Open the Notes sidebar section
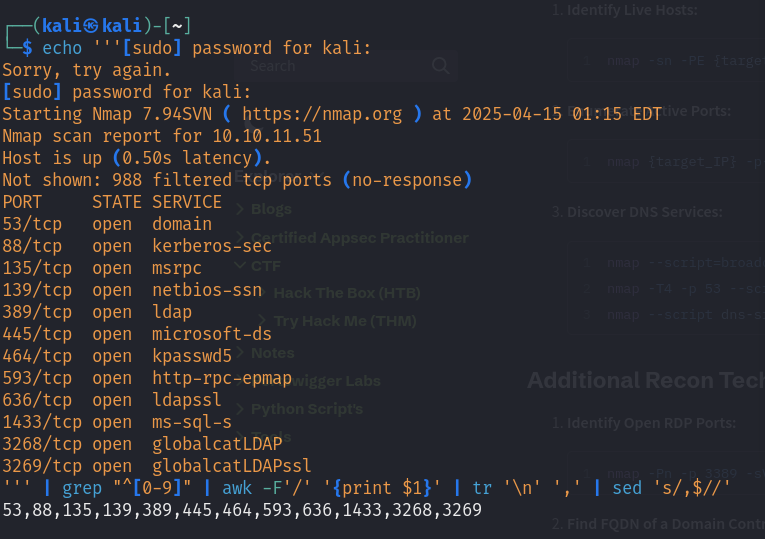The image size is (765, 539). point(272,353)
